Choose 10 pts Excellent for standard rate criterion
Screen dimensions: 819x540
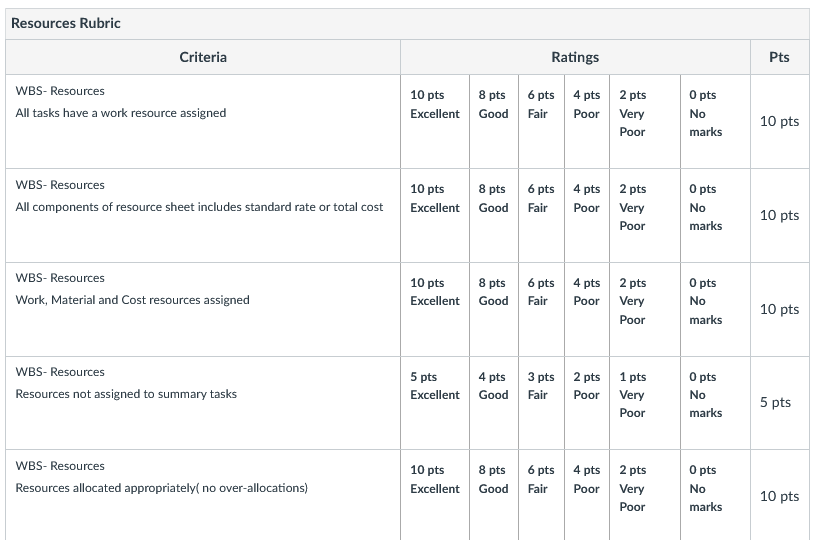(435, 215)
